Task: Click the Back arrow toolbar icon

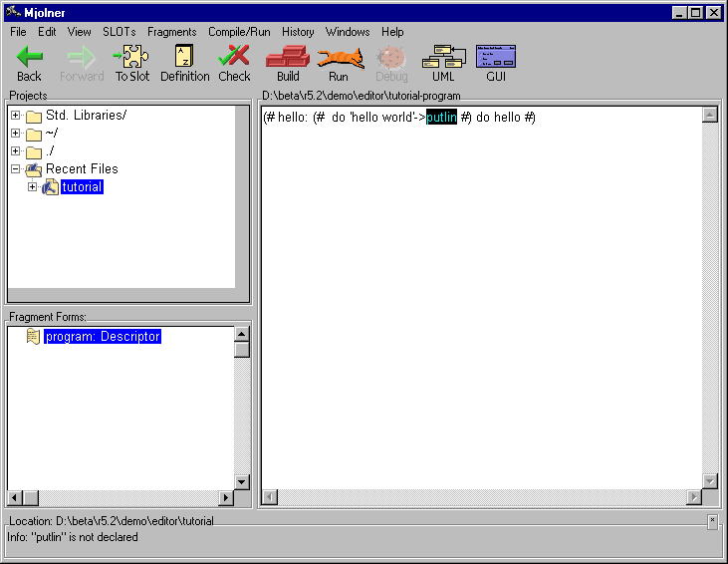Action: click(29, 59)
